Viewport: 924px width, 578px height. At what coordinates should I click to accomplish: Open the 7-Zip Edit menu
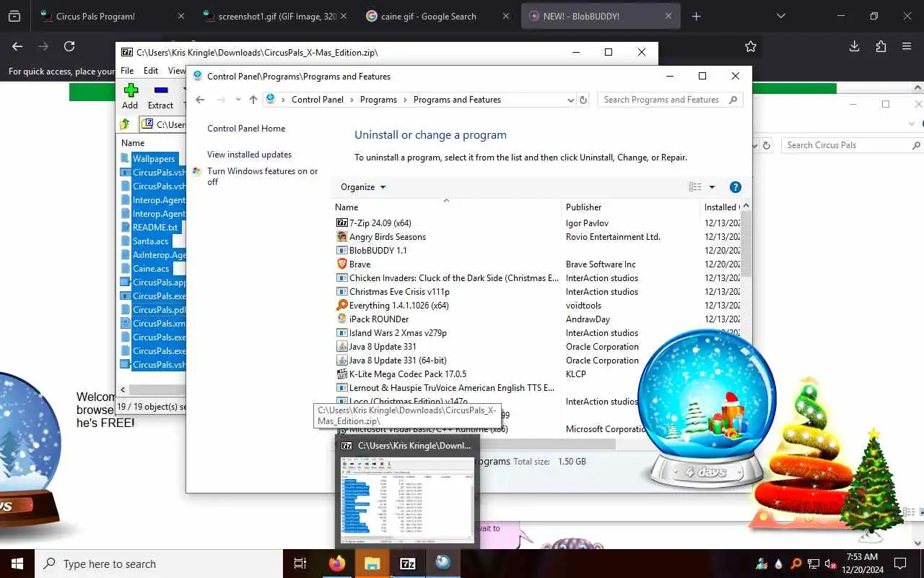tap(151, 71)
